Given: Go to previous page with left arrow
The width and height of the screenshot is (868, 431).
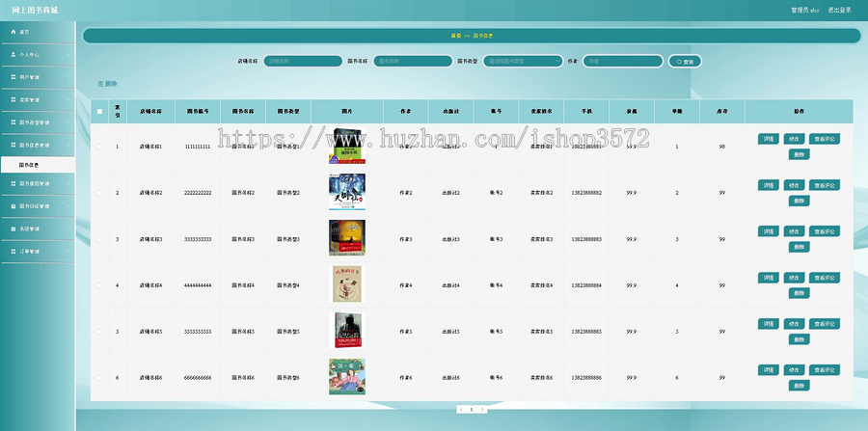Looking at the screenshot, I should [x=461, y=410].
